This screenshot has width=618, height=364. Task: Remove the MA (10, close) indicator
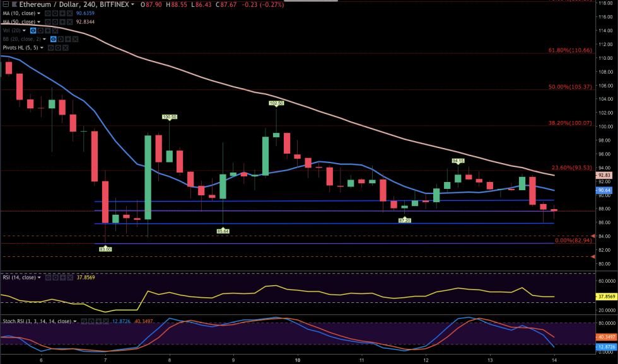[x=69, y=13]
